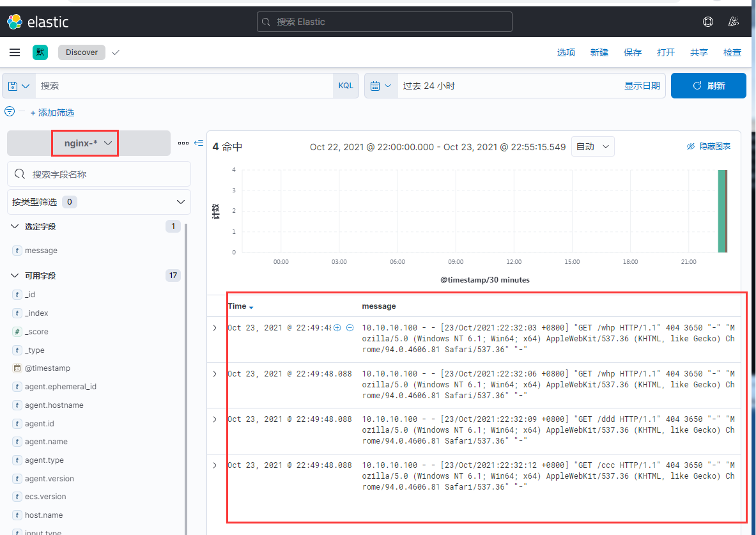756x535 pixels.
Task: Click 打开 in the top menu
Action: coord(666,52)
